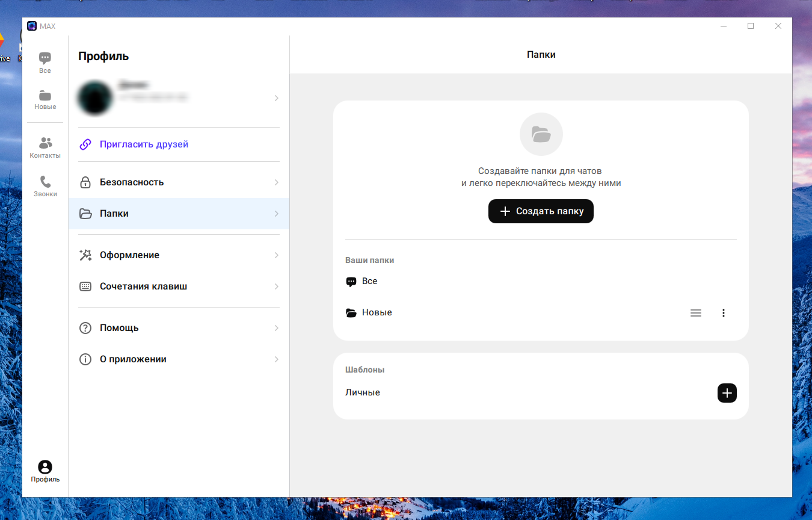The image size is (812, 520).
Task: Click the Пригласить друзей link
Action: pos(144,144)
